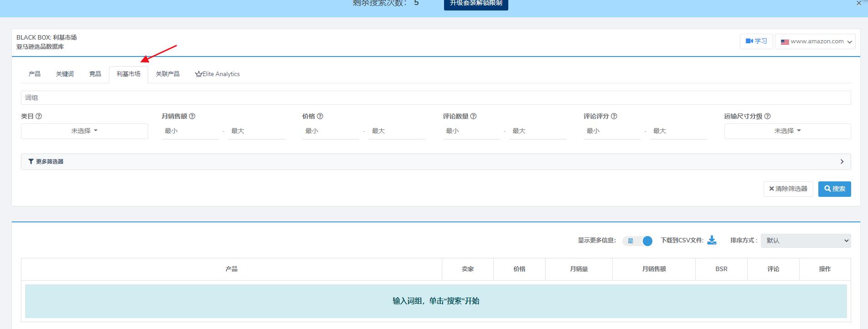Click the 类目 help question-mark icon
868x329 pixels.
coord(39,116)
